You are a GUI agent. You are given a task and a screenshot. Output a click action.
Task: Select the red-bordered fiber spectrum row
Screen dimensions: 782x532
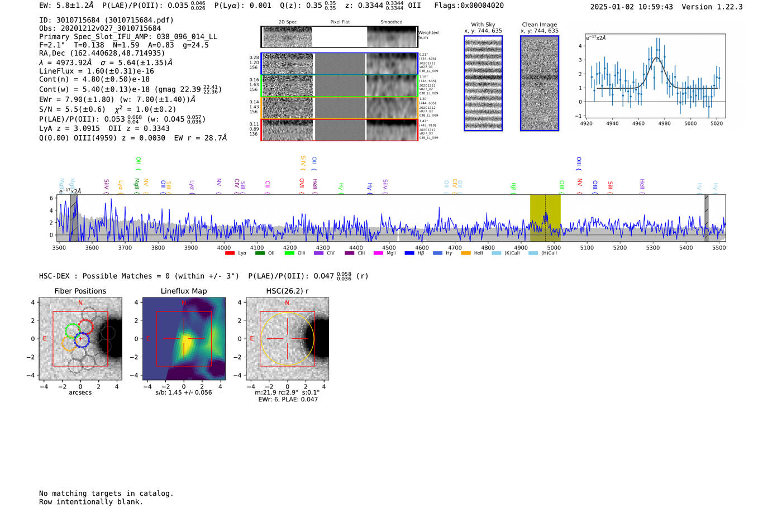(x=339, y=130)
